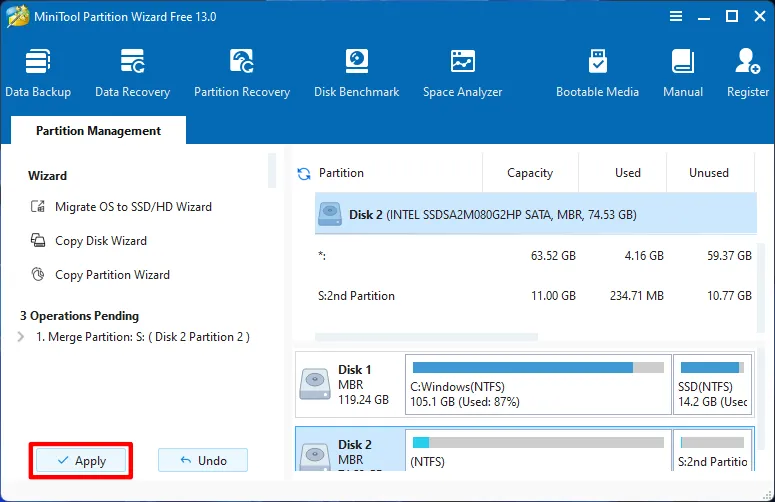Click the 4.16 GB used value
The width and height of the screenshot is (775, 502).
click(644, 255)
